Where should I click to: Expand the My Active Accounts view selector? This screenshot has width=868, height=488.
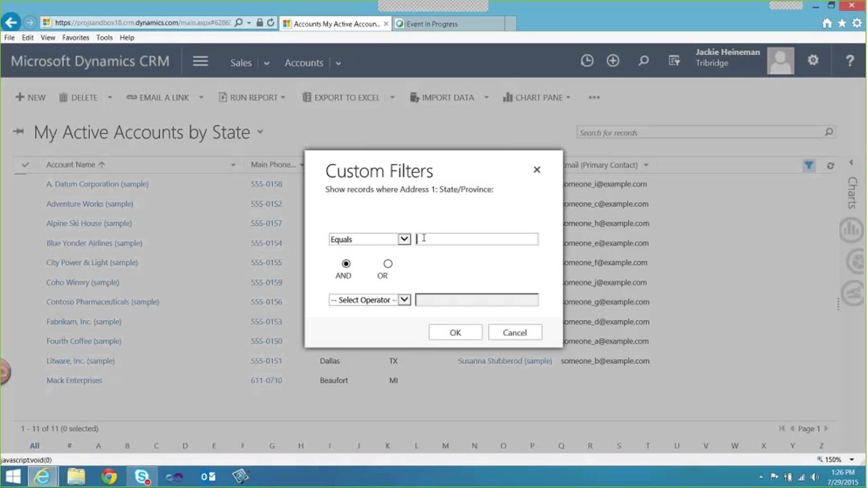click(260, 133)
